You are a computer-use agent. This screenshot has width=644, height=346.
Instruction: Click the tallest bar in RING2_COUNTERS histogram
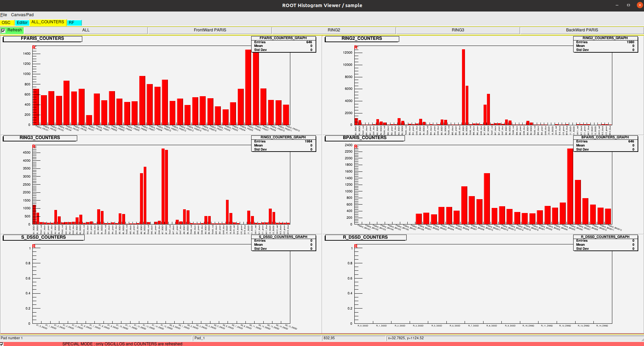click(x=463, y=87)
